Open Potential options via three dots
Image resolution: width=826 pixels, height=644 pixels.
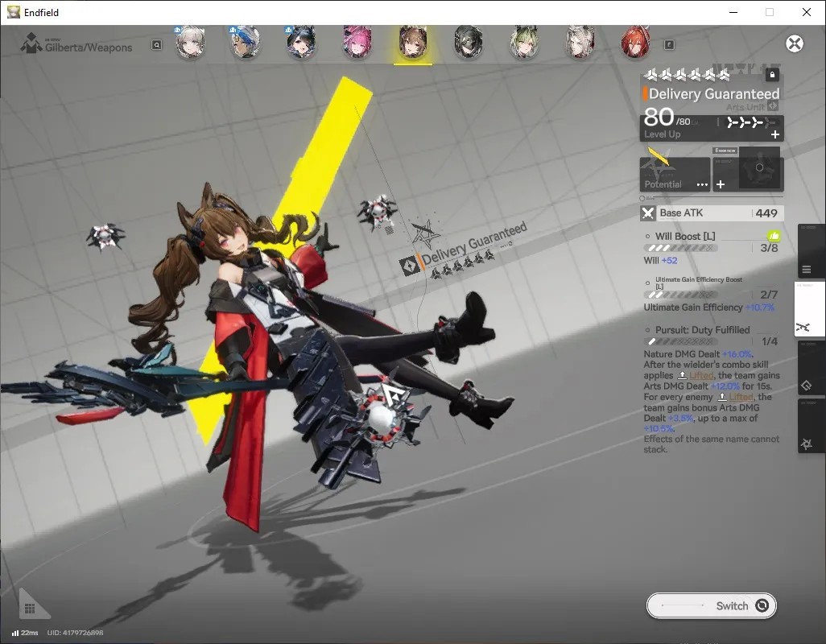tap(702, 185)
